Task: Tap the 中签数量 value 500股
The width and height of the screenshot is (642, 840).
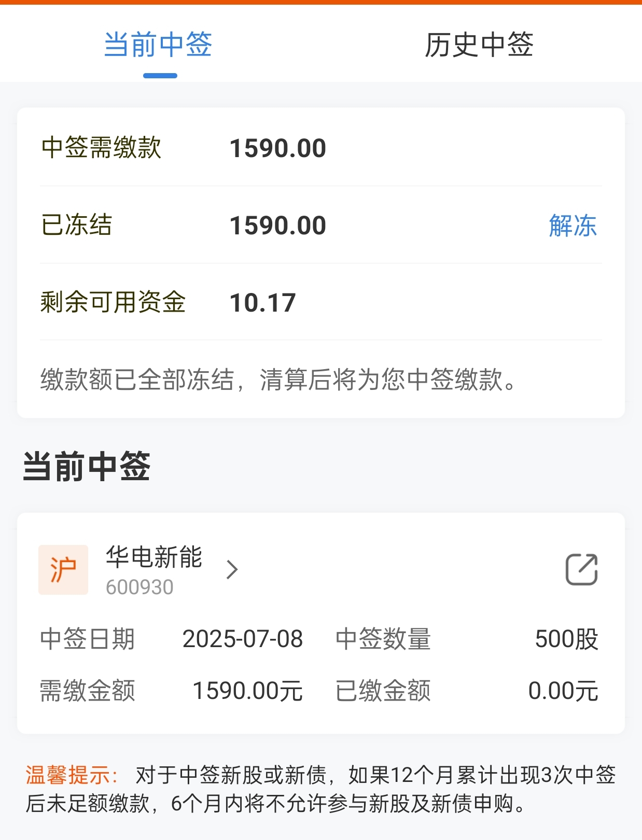Action: click(x=567, y=639)
